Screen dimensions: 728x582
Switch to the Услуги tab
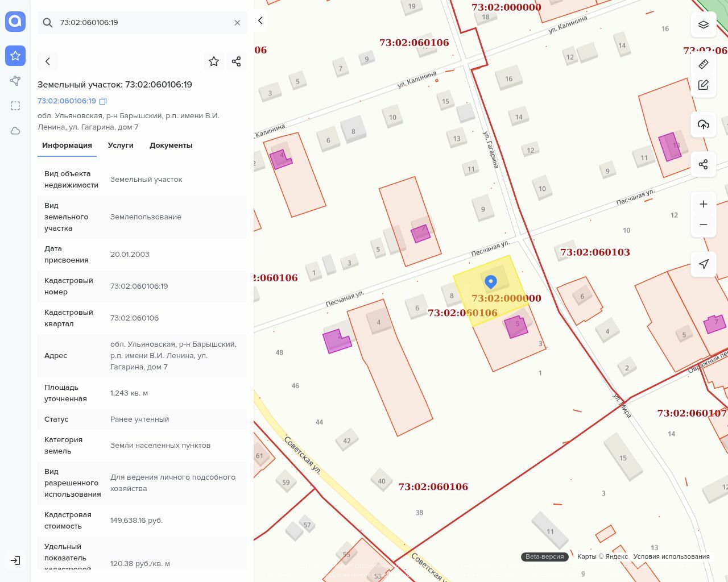(121, 145)
